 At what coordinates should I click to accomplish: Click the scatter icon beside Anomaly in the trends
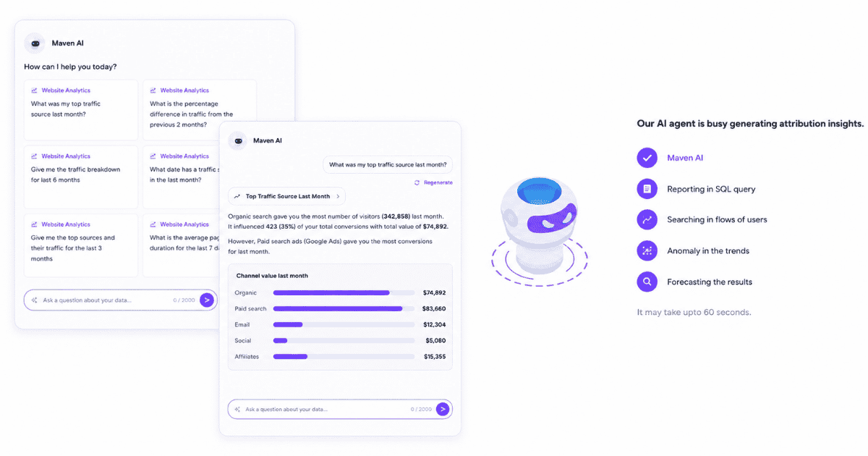[647, 250]
